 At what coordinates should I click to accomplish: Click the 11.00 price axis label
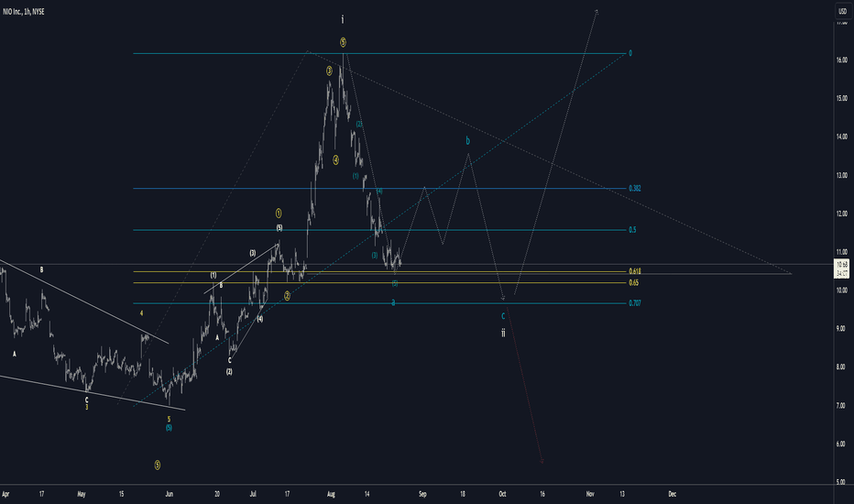pos(841,252)
